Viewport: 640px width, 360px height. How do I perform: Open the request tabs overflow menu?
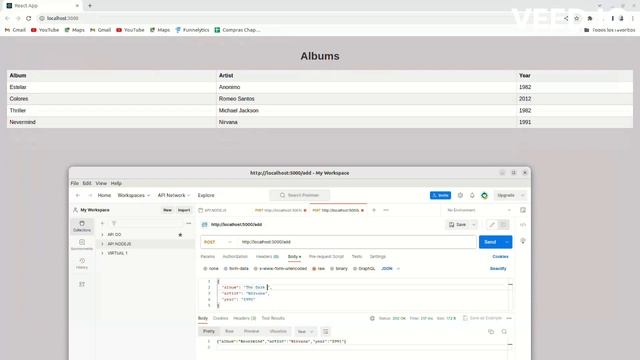[386, 210]
